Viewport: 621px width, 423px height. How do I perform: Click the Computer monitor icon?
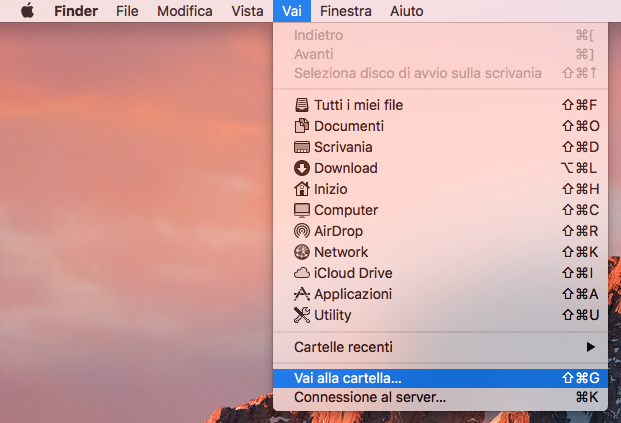click(x=302, y=210)
